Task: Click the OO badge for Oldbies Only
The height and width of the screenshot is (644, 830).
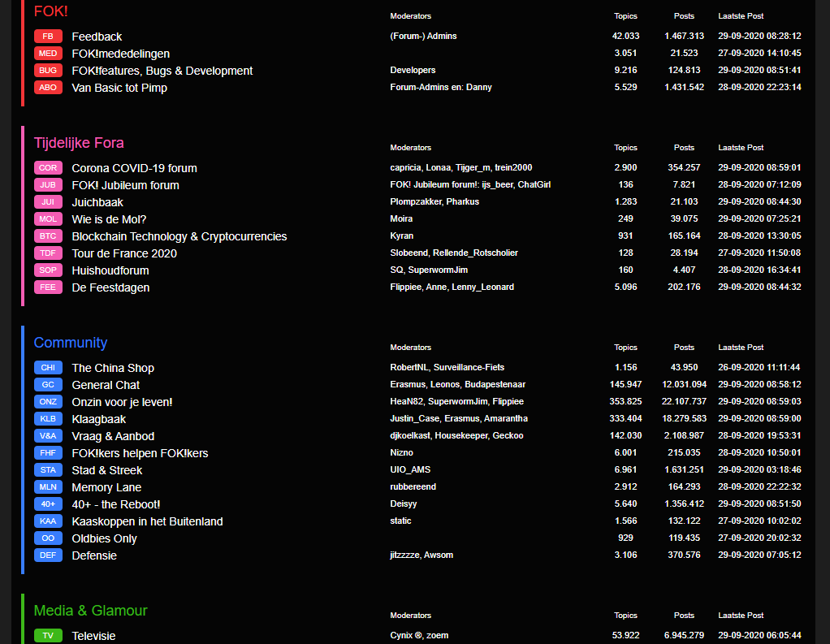Action: coord(48,538)
